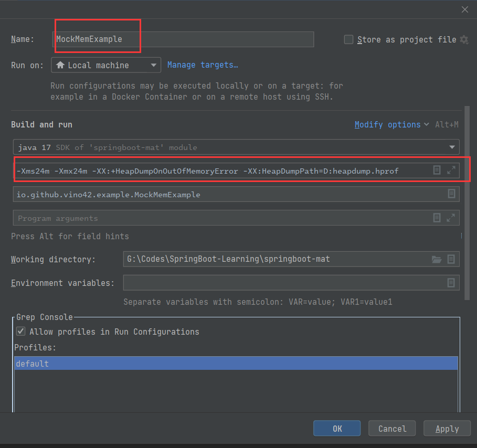Viewport: 477px width, 448px height.
Task: Click the insert macro icon in VM options field
Action: tap(437, 170)
